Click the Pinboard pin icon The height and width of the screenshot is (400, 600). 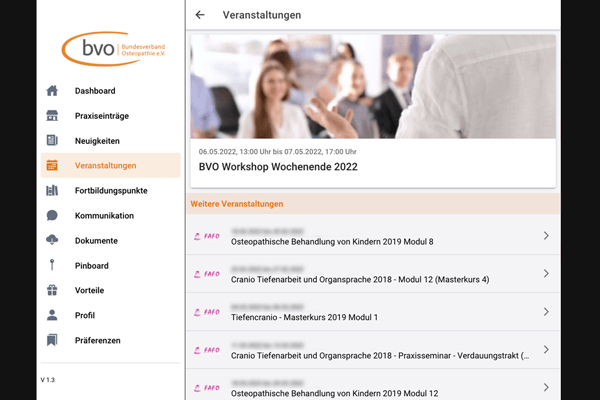[52, 266]
